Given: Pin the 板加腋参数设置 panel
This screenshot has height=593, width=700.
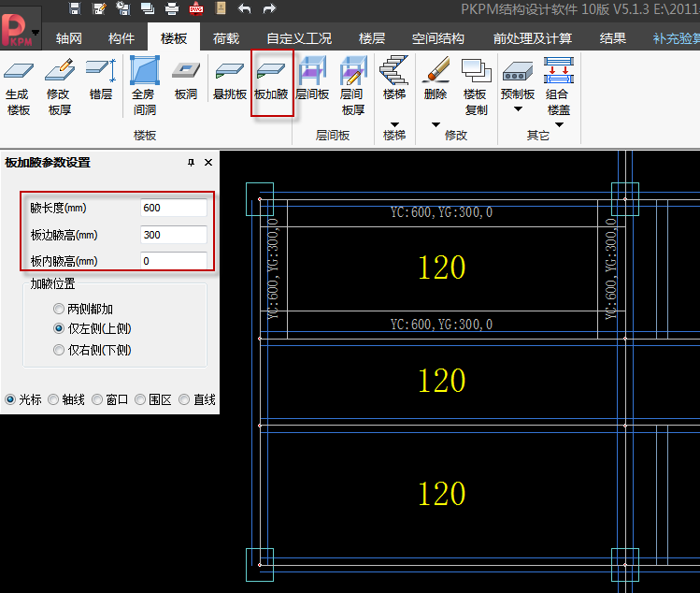Looking at the screenshot, I should point(191,162).
